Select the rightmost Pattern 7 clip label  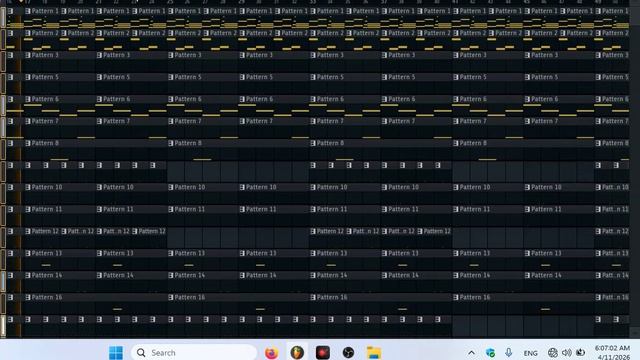(616, 121)
